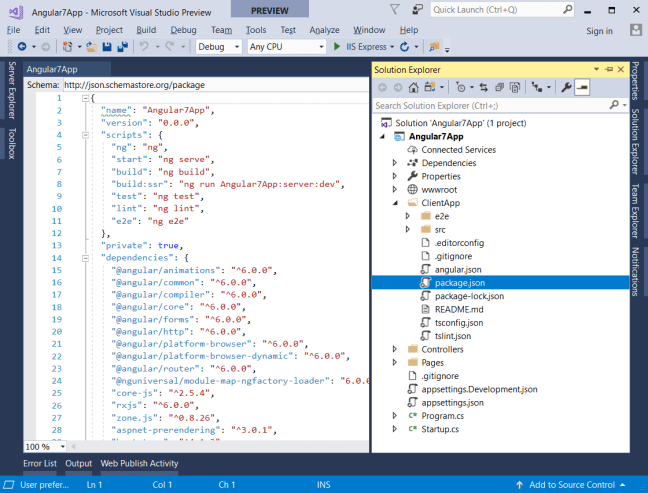The width and height of the screenshot is (648, 493).
Task: Click the New Project toolbar icon
Action: pos(67,47)
